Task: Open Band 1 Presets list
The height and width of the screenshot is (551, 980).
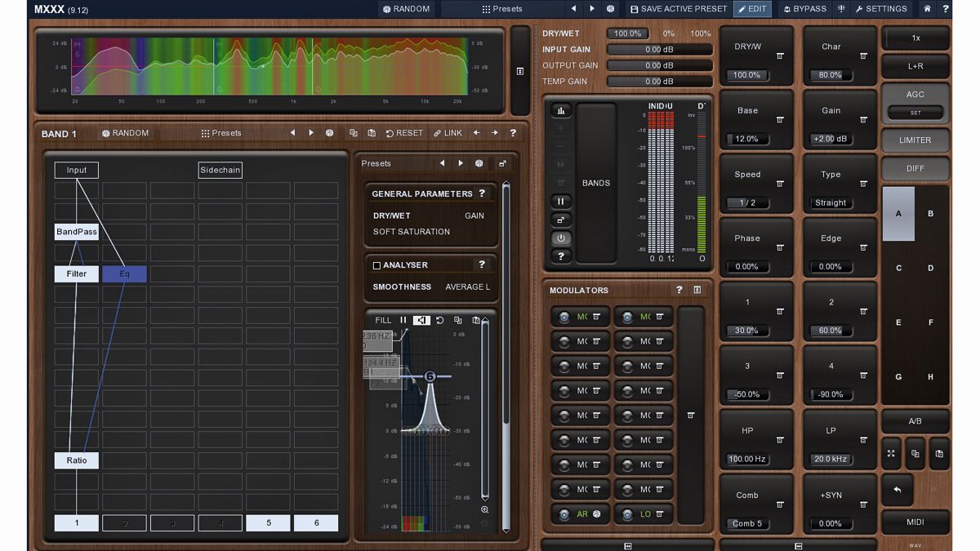Action: pyautogui.click(x=221, y=133)
